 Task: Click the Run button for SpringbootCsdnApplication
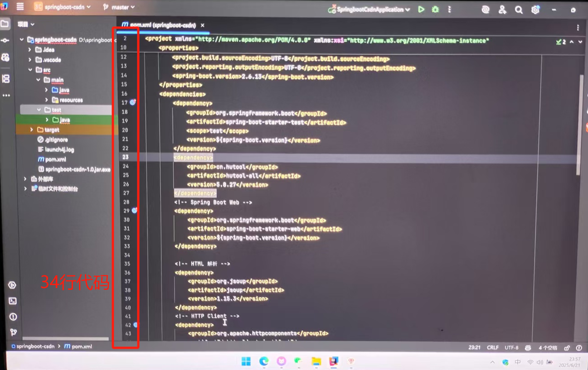point(421,9)
